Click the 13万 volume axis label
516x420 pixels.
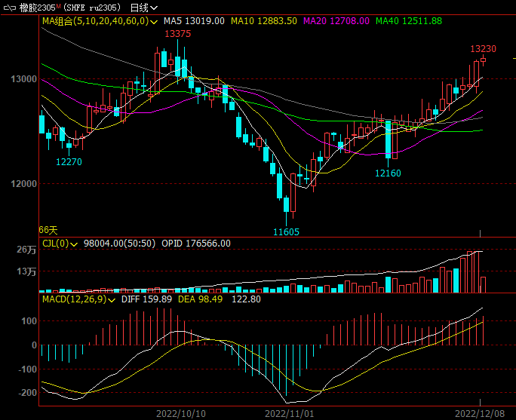tap(26, 271)
